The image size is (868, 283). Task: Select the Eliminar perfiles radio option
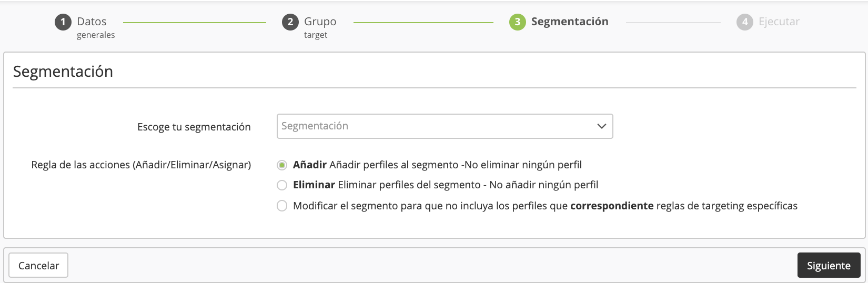282,185
